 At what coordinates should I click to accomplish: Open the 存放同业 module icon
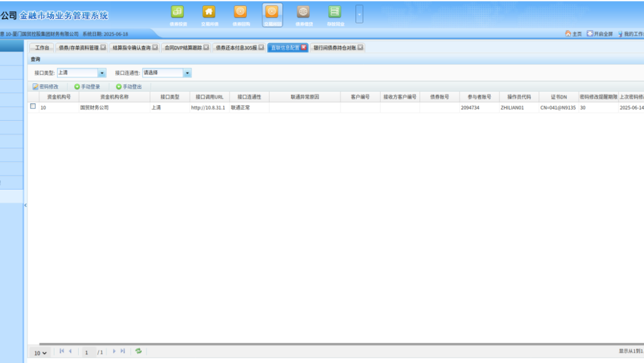(x=335, y=12)
